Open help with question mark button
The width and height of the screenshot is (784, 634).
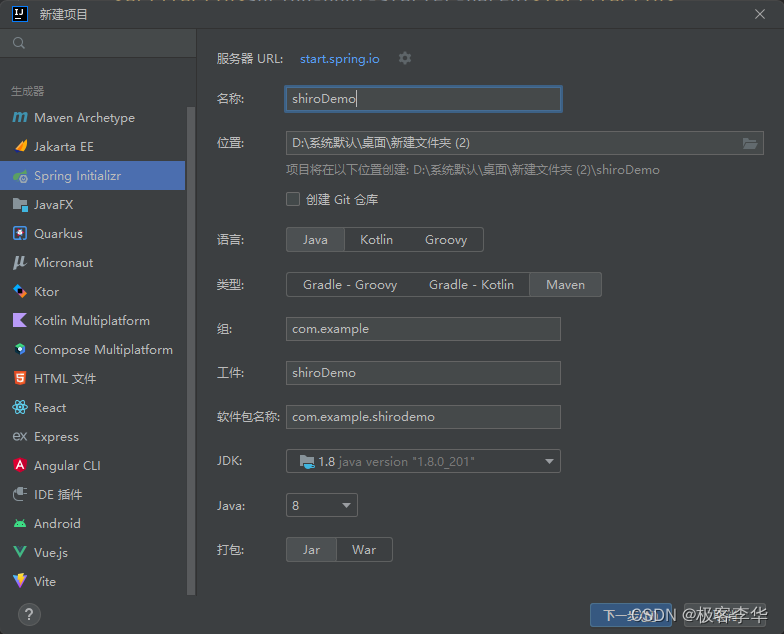point(29,614)
